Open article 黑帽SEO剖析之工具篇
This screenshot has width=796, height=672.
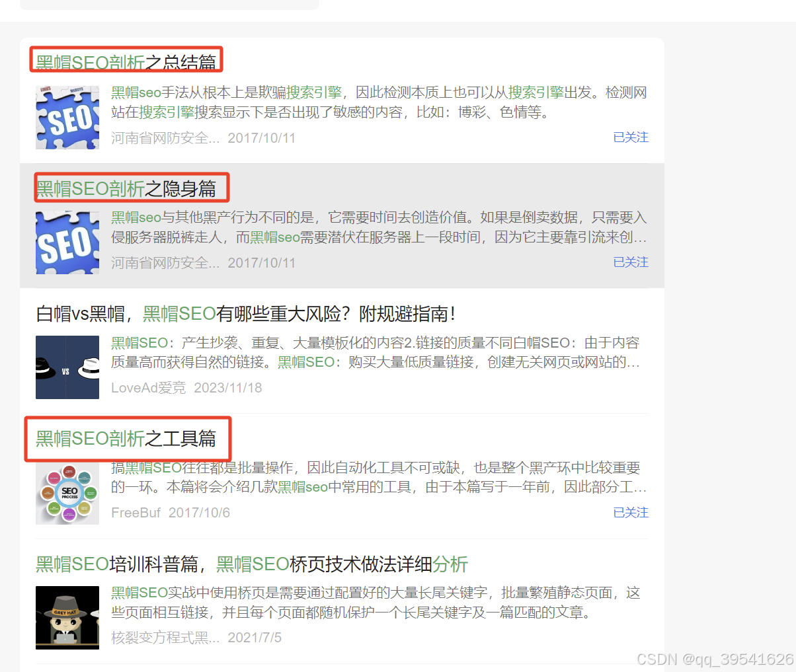pyautogui.click(x=126, y=438)
